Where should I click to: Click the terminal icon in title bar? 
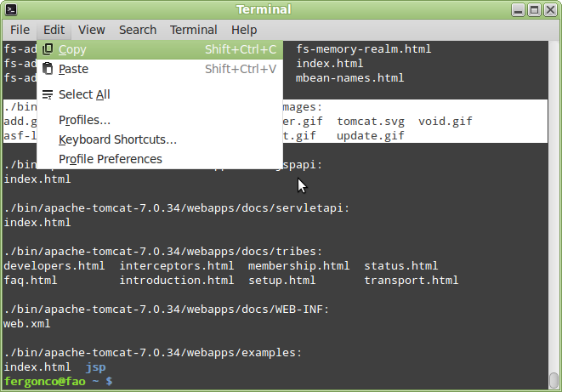pyautogui.click(x=11, y=9)
